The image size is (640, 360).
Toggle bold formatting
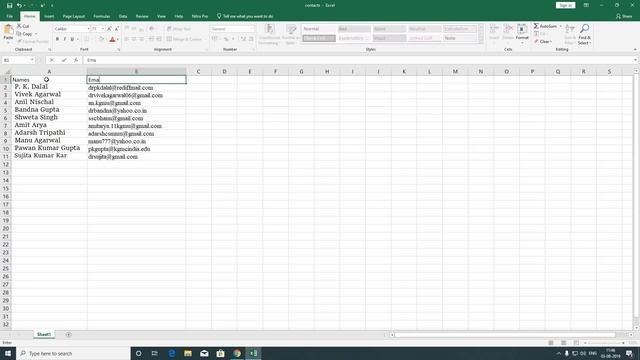(57, 39)
